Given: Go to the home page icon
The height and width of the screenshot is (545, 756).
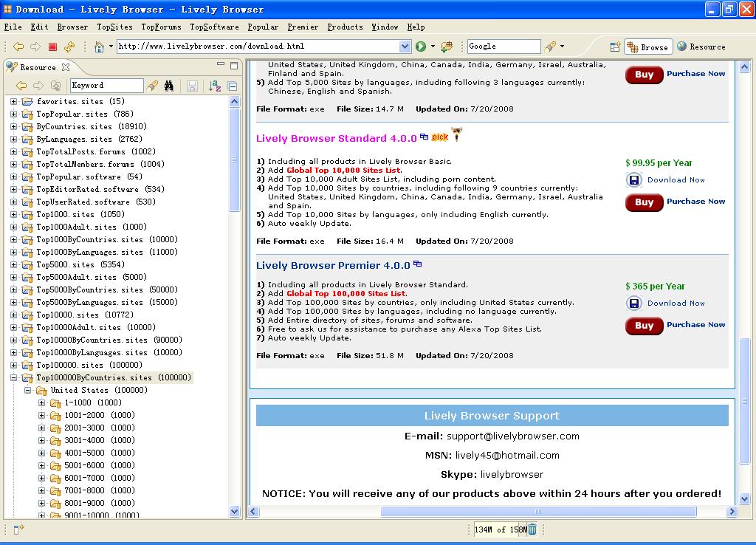Looking at the screenshot, I should pos(100,47).
